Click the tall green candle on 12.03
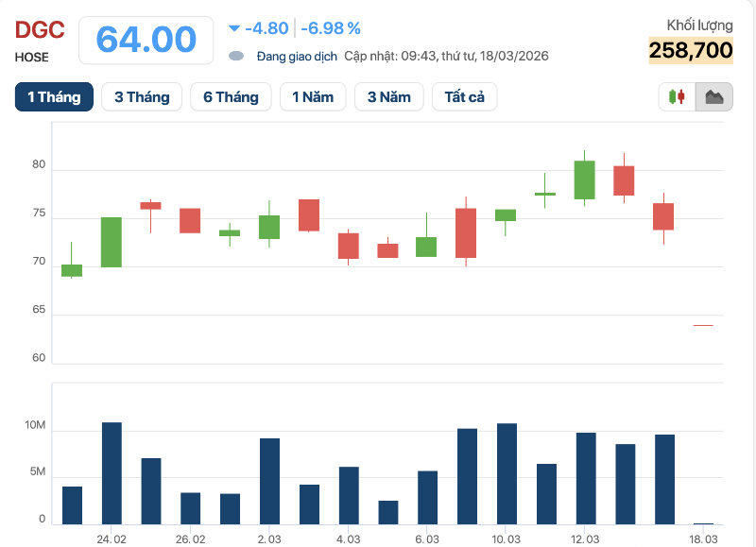Screen dimensions: 756x547 click(584, 179)
